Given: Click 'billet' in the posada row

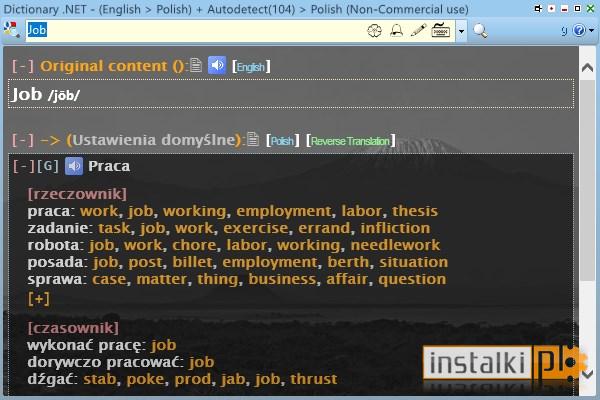Looking at the screenshot, I should coord(192,262).
